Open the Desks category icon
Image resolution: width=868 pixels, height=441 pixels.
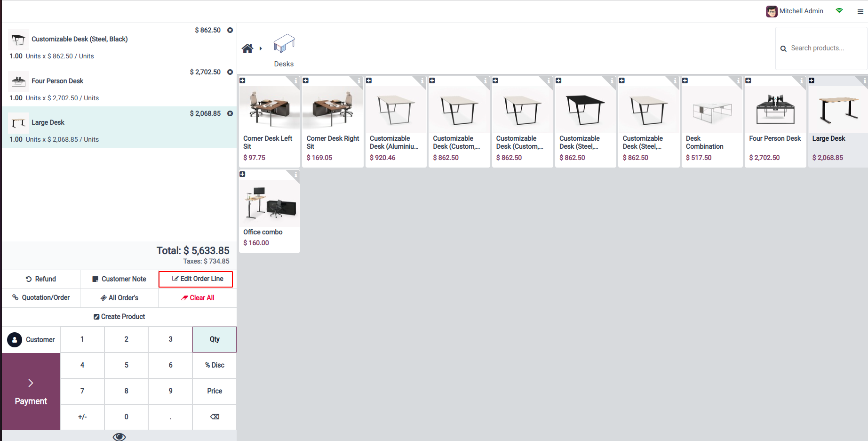tap(284, 43)
